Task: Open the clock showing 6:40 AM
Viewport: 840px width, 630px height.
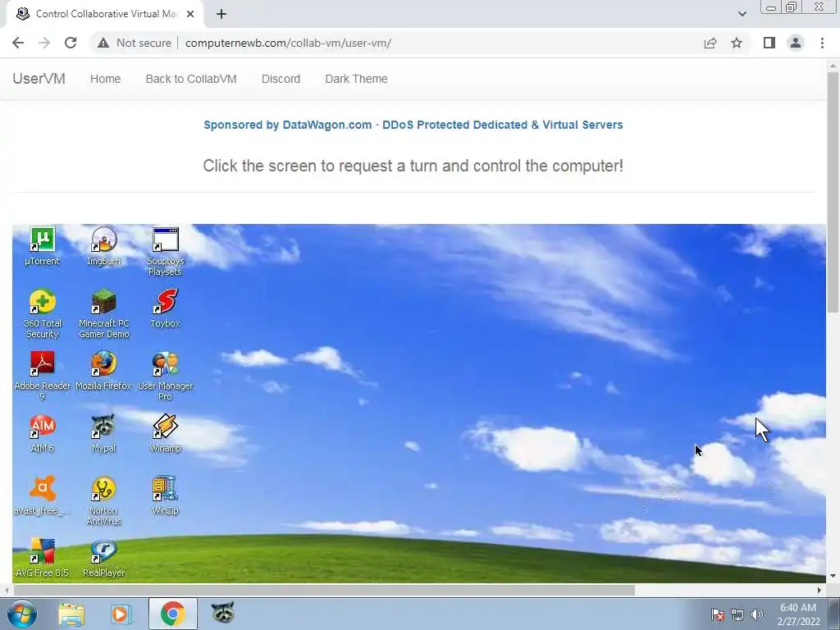Action: (x=798, y=614)
